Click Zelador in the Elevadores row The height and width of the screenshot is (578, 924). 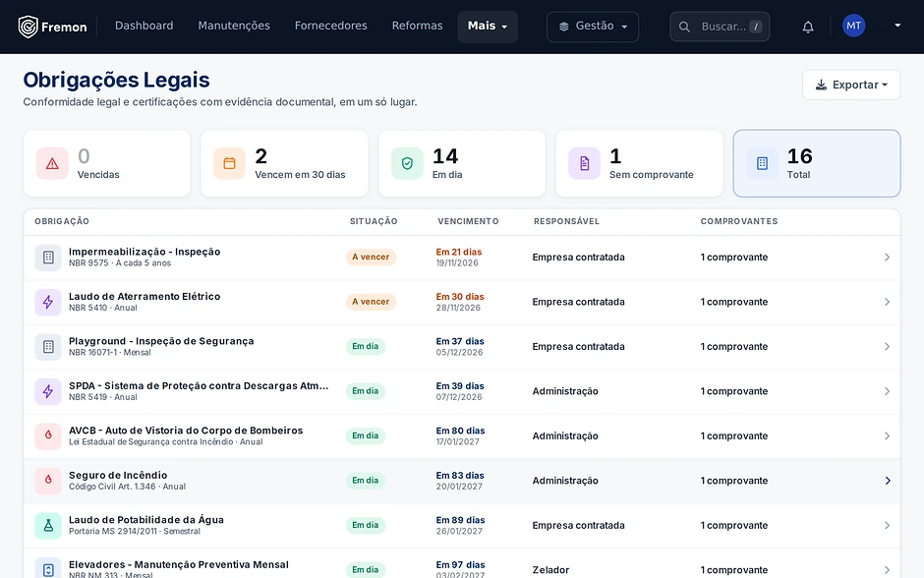coord(551,570)
